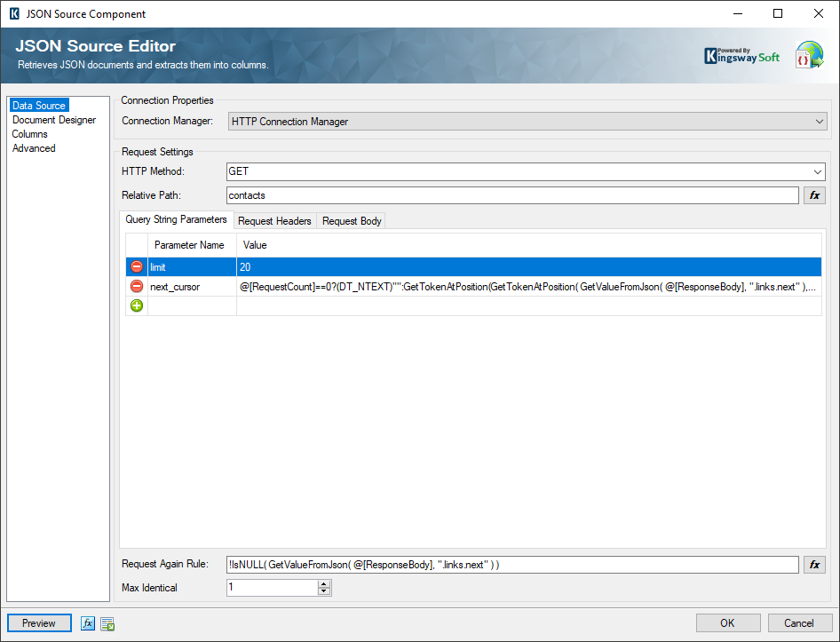Screen dimensions: 840x642
Task: Click the fx button beside Relative Path
Action: pos(814,195)
